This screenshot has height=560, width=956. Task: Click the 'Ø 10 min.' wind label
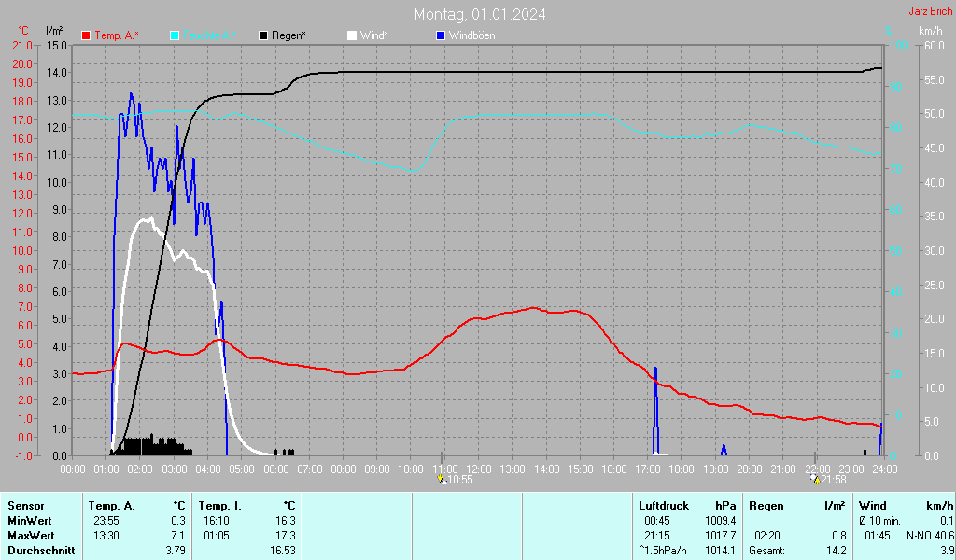[x=879, y=521]
